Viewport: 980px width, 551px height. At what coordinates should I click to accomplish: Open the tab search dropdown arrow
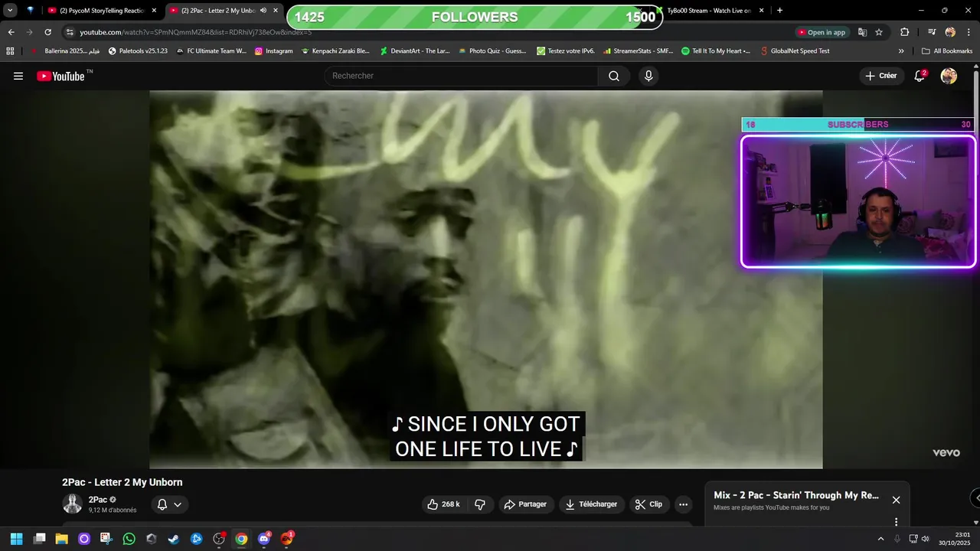(x=10, y=10)
